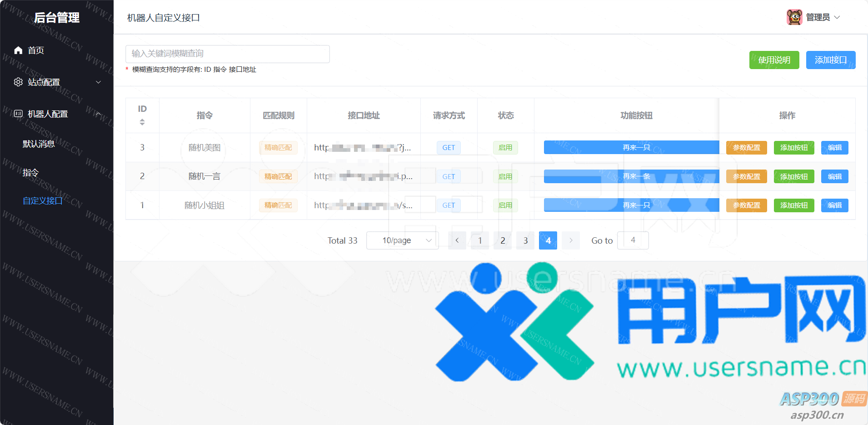Click the robot icon for 机器人配置
868x425 pixels.
tap(18, 114)
